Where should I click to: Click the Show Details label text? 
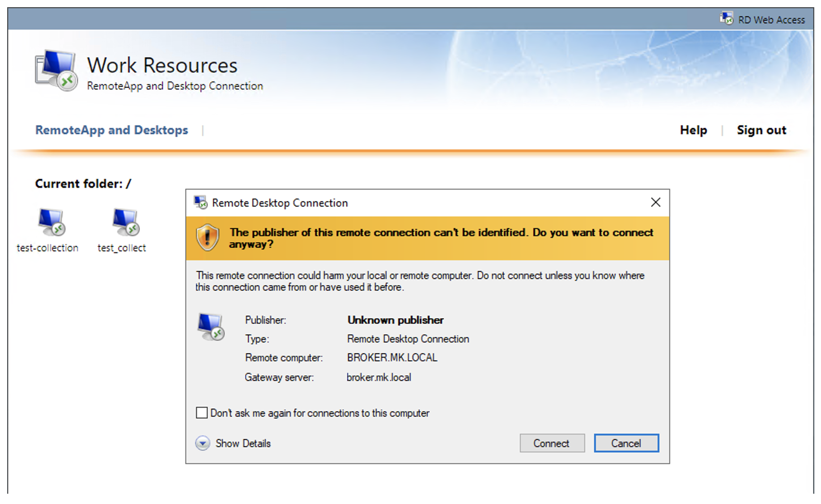[243, 444]
